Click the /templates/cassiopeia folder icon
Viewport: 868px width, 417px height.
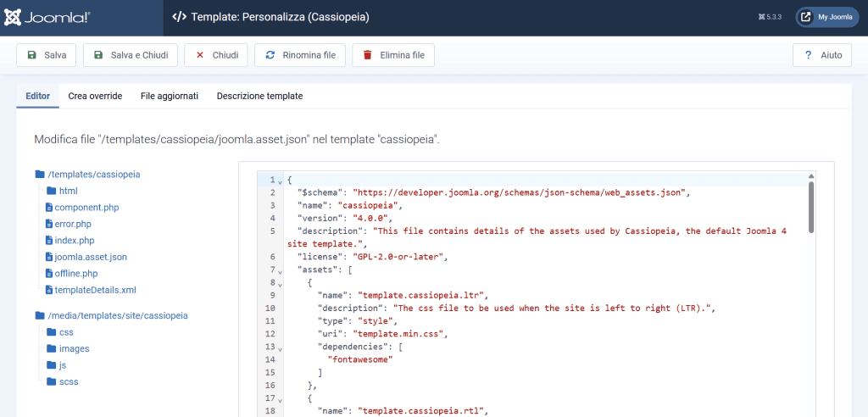click(39, 175)
